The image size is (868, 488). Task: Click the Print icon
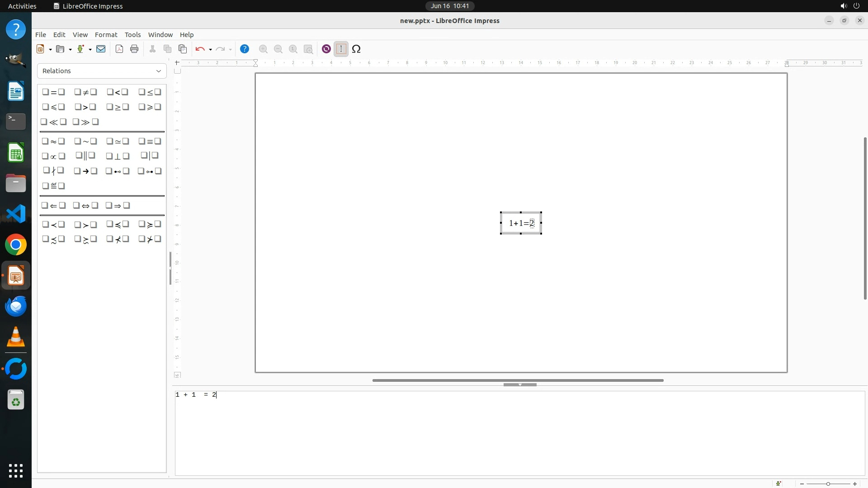click(x=134, y=49)
